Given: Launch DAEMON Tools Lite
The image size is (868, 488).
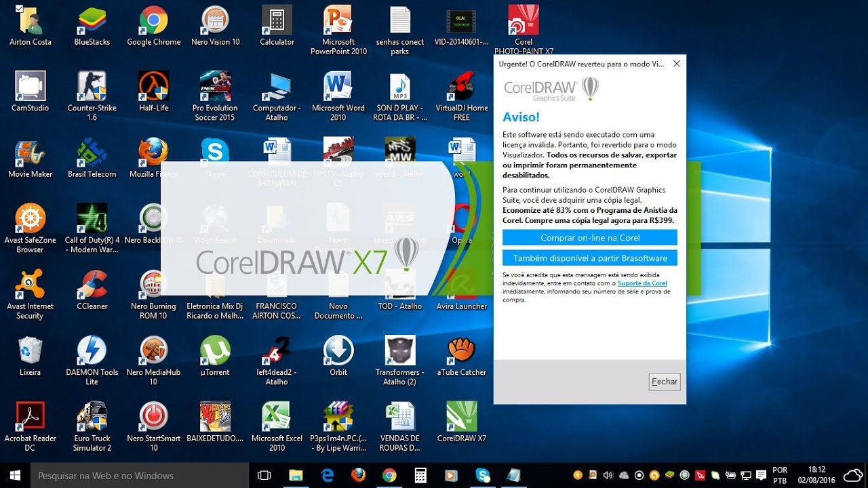Looking at the screenshot, I should [92, 361].
